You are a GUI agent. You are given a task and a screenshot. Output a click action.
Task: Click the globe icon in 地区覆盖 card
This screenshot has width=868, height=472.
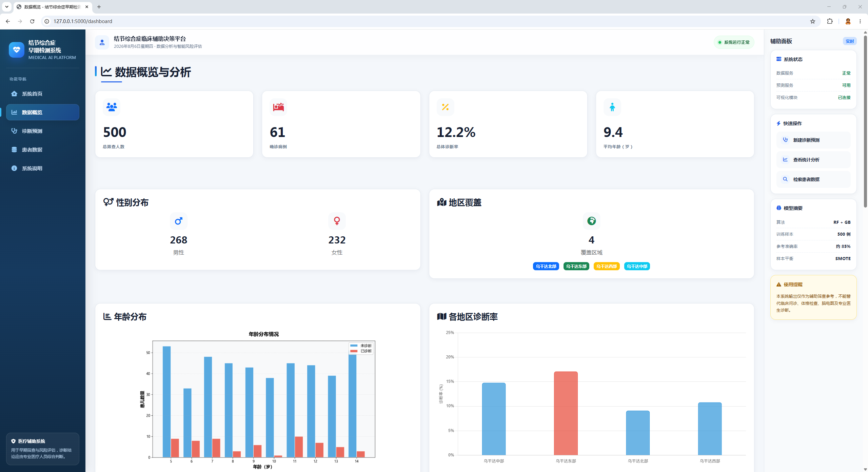pyautogui.click(x=591, y=221)
